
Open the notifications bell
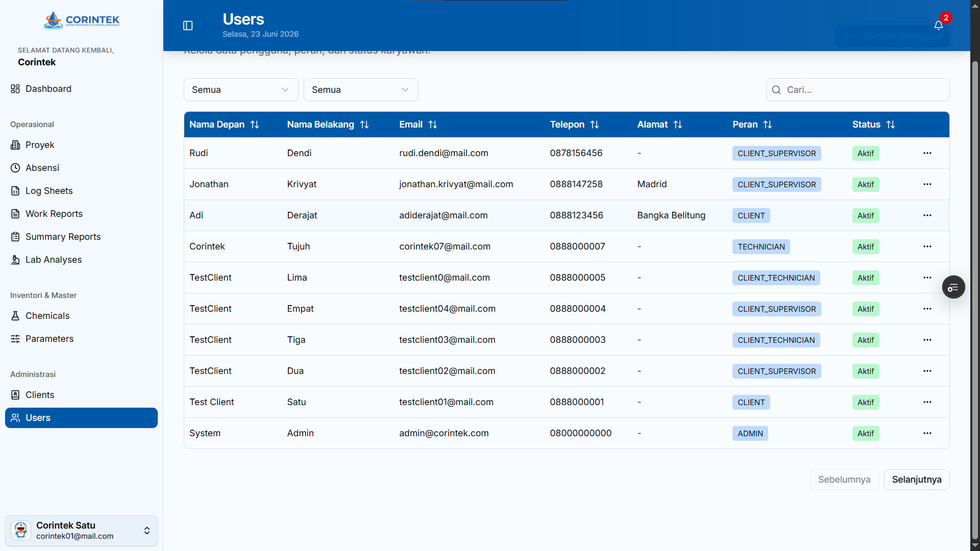938,26
